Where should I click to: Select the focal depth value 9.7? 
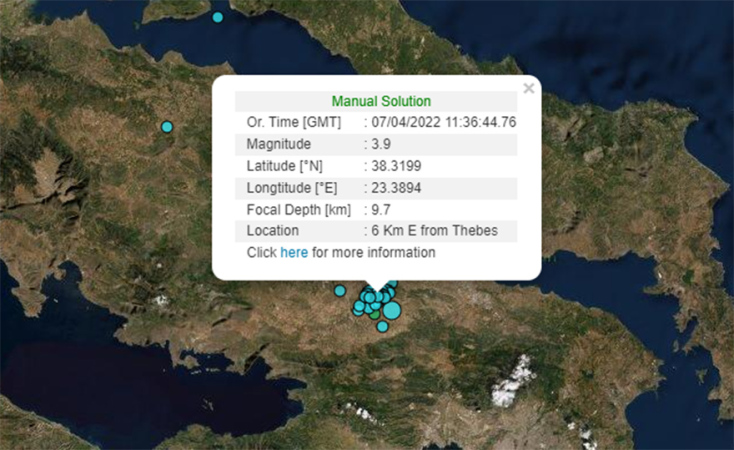click(381, 210)
